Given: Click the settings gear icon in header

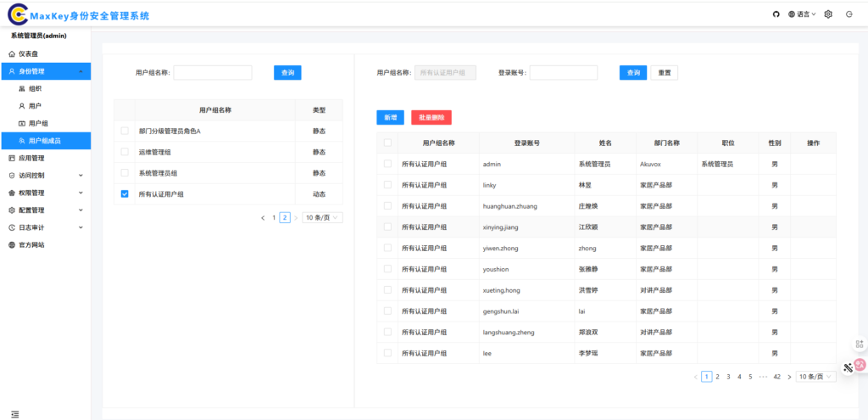Looking at the screenshot, I should pyautogui.click(x=828, y=14).
